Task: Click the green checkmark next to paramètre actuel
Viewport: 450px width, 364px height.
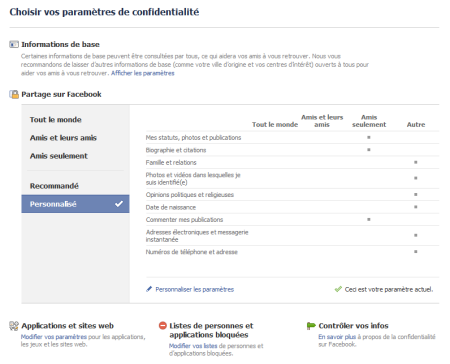Action: click(x=338, y=289)
